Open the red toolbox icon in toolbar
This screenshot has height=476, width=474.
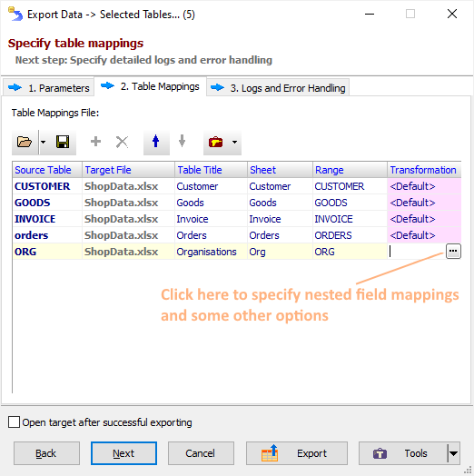click(216, 142)
